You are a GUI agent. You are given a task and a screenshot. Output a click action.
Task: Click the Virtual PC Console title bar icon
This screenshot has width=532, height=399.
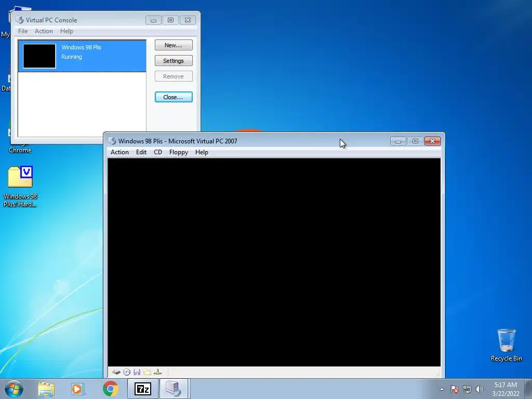point(20,20)
